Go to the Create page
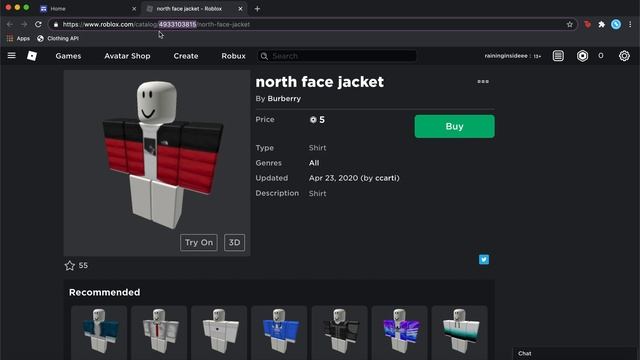Viewport: 640px width, 360px height. click(186, 56)
